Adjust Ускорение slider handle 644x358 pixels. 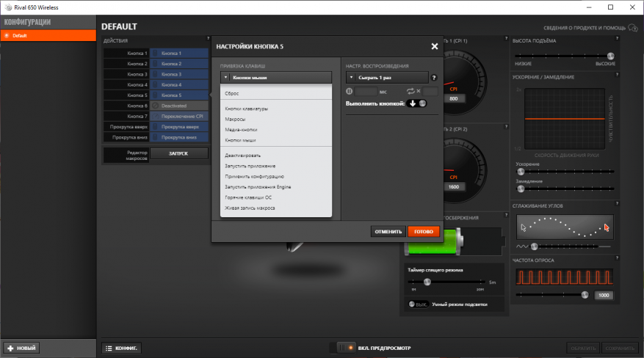[x=521, y=172]
